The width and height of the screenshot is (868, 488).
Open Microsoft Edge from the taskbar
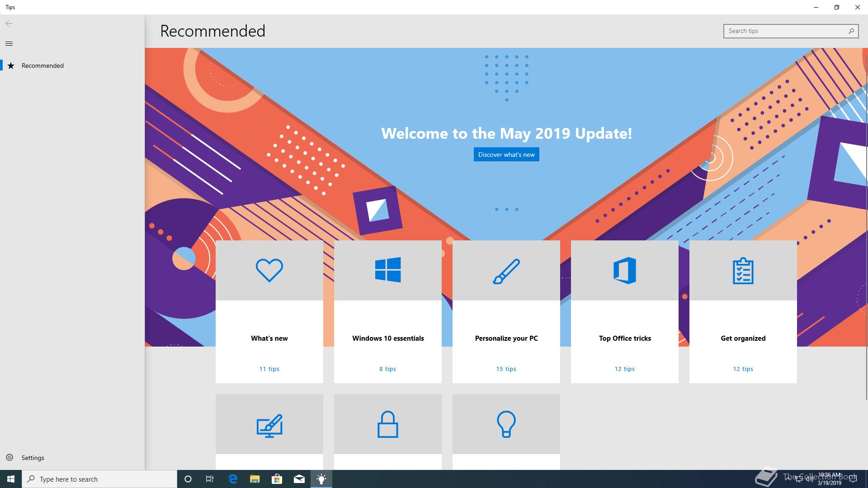[x=233, y=479]
